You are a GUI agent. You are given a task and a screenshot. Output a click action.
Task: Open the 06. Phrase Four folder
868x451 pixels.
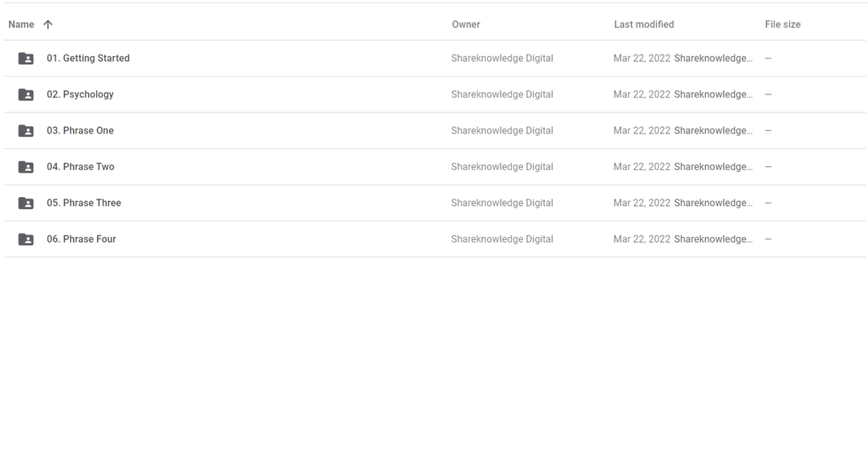(81, 239)
